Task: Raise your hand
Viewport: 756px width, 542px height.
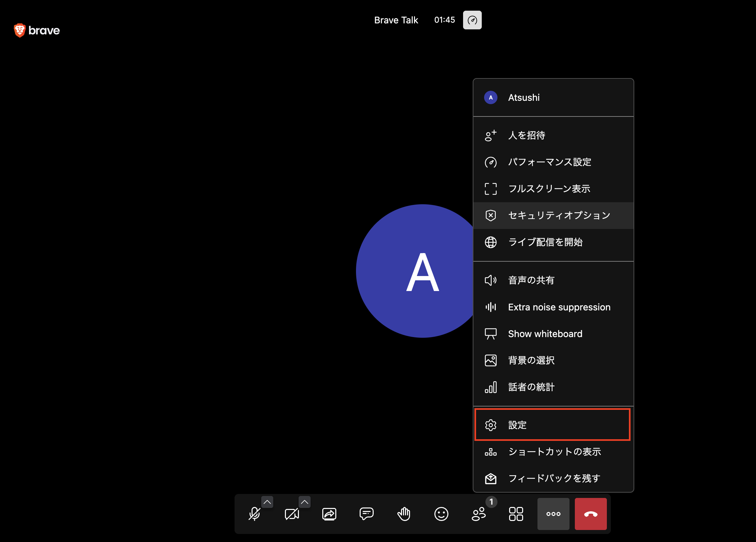Action: click(404, 514)
